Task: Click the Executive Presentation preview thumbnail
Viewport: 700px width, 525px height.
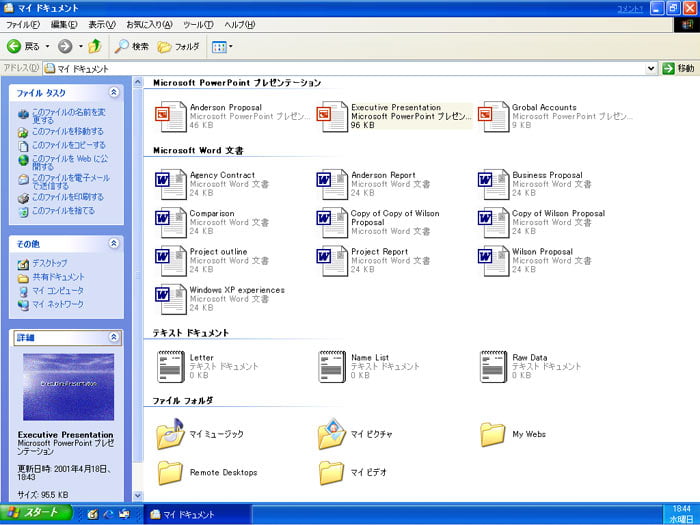Action: [x=68, y=387]
